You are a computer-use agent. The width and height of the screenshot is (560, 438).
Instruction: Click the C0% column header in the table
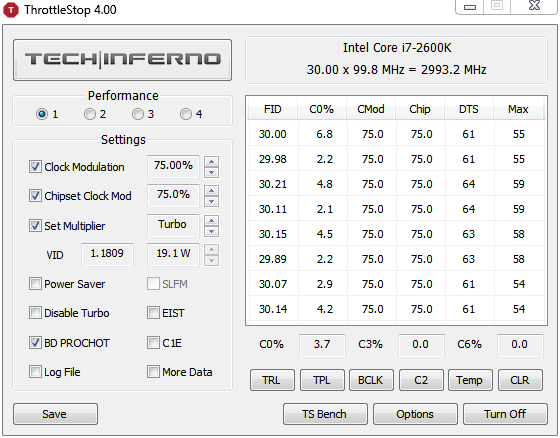tap(322, 109)
